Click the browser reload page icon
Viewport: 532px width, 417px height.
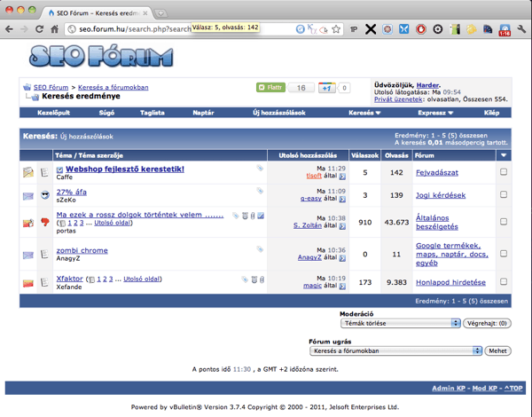click(x=39, y=29)
